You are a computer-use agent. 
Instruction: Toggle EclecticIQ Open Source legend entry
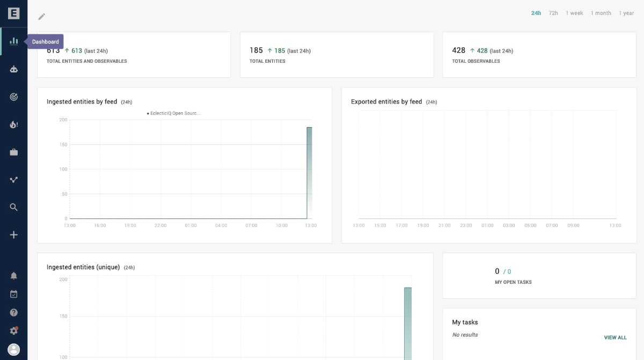[x=173, y=113]
